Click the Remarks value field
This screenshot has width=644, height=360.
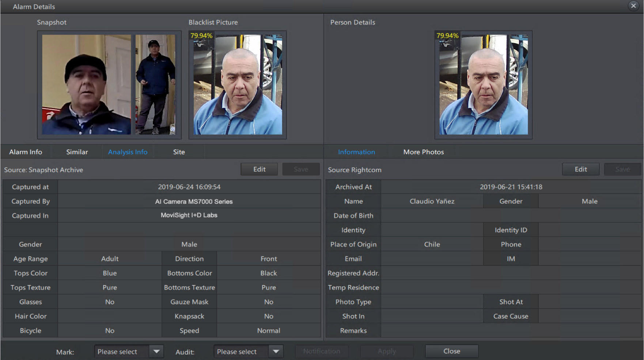click(511, 331)
